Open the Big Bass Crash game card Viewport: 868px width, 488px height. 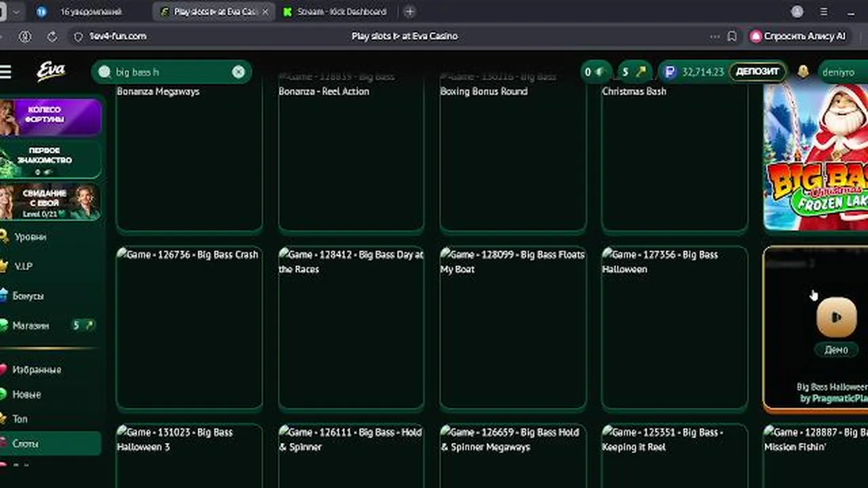click(189, 329)
